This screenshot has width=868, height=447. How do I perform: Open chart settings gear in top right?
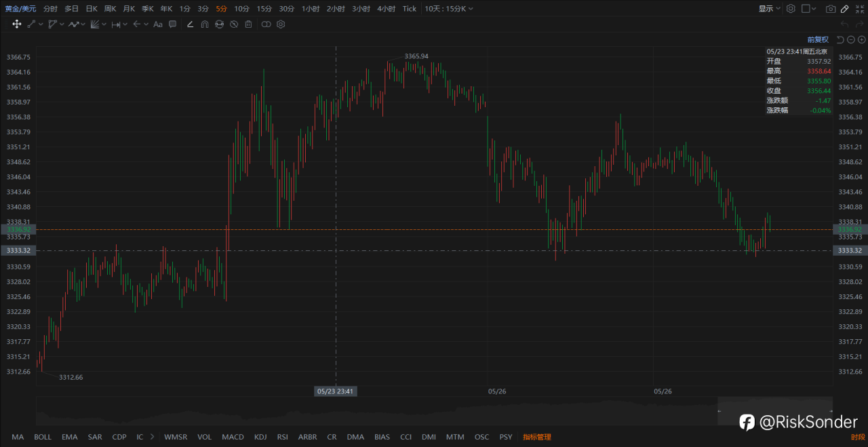coord(791,9)
